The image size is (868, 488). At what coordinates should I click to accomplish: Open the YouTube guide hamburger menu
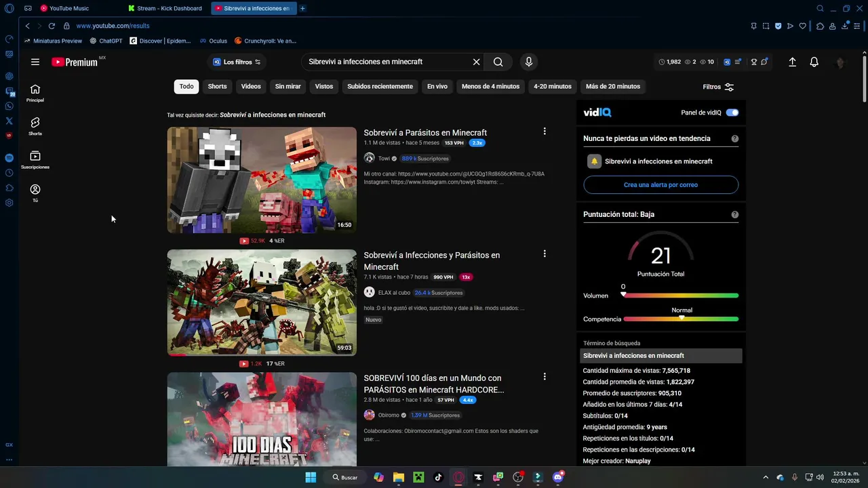point(35,62)
